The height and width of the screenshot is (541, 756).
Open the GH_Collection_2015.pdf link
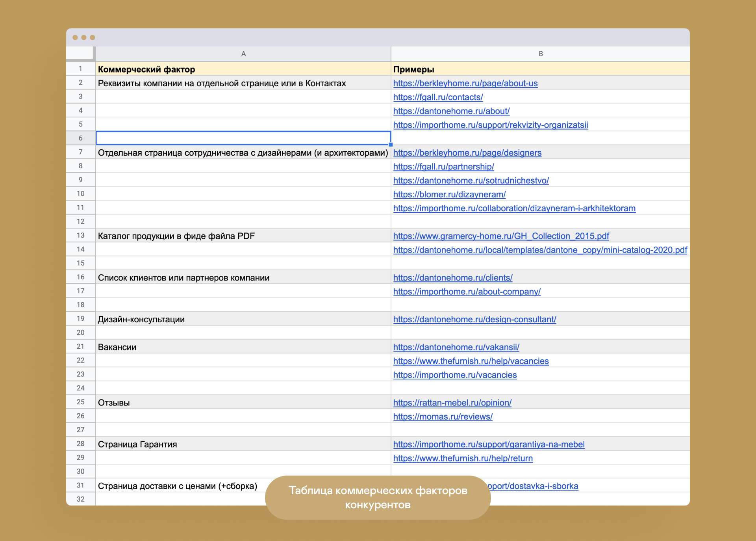[501, 236]
